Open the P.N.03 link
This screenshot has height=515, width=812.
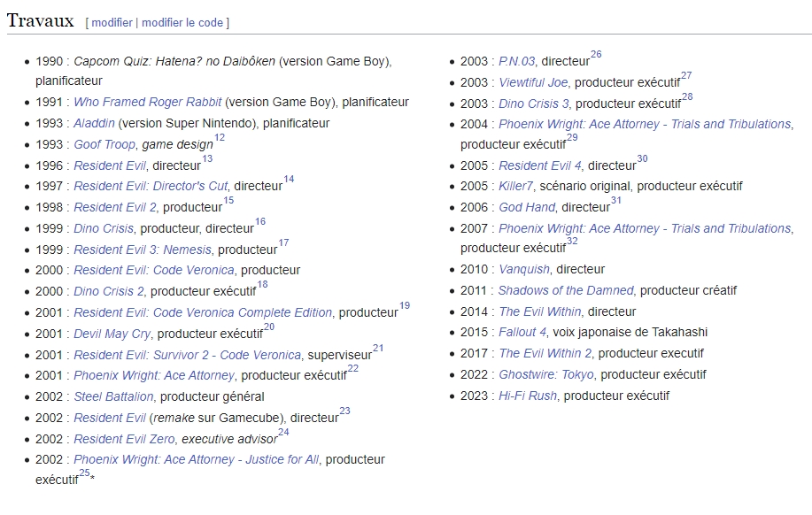[516, 61]
